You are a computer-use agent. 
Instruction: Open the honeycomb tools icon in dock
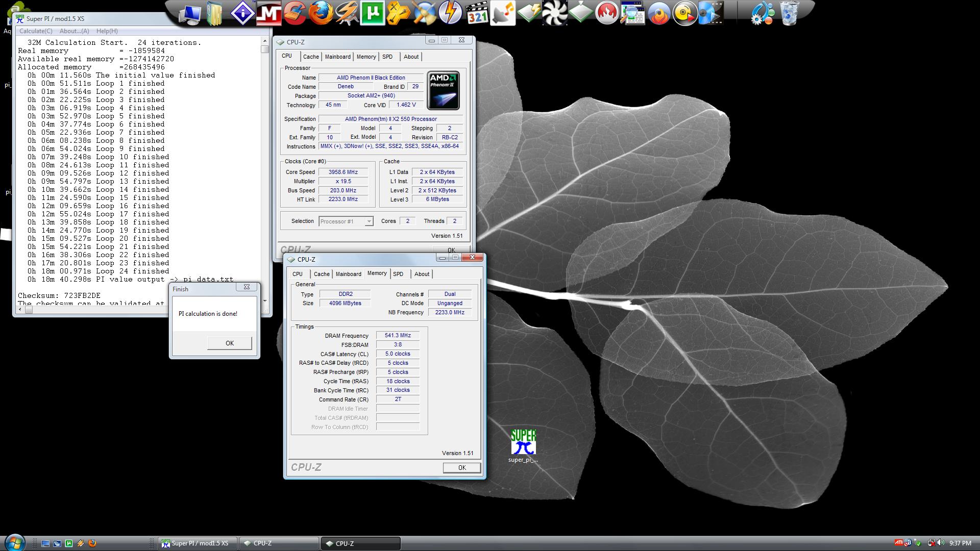[x=399, y=13]
